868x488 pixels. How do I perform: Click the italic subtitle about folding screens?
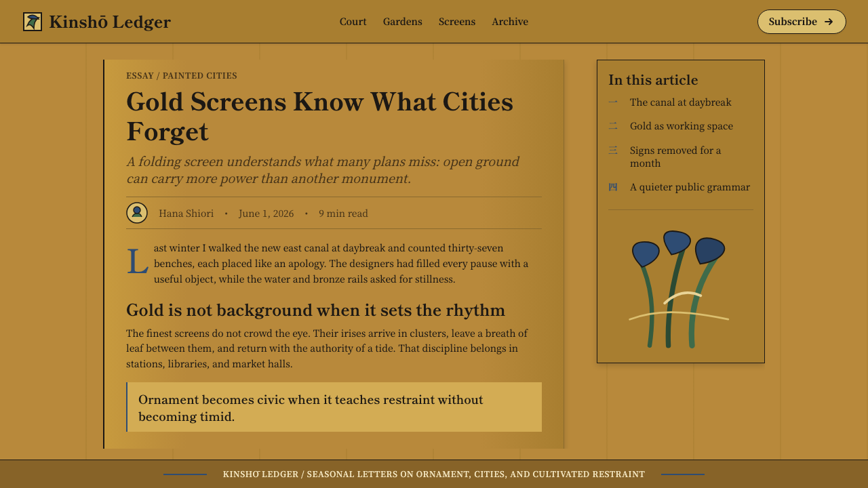coord(323,170)
